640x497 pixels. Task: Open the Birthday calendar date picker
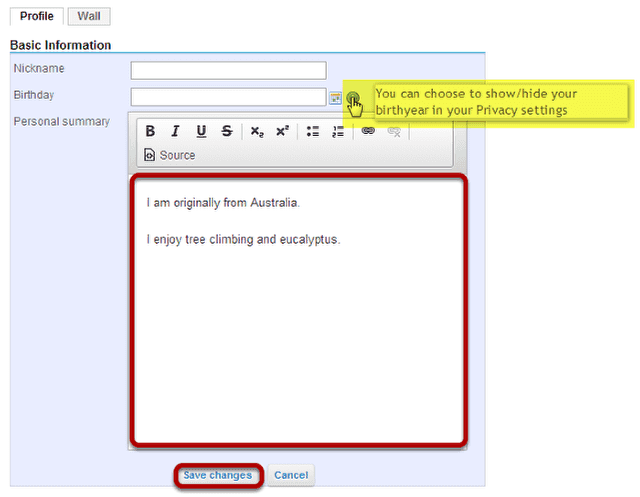(336, 98)
